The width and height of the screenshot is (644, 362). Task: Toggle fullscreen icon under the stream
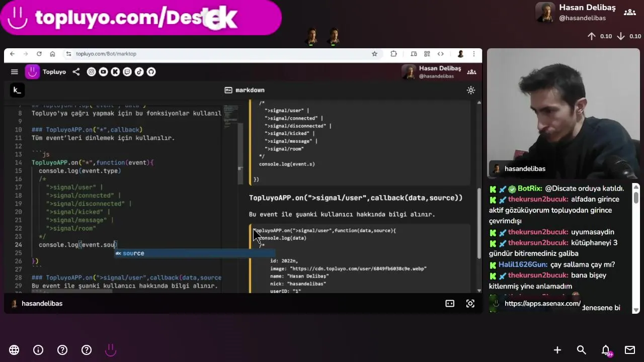pyautogui.click(x=470, y=304)
